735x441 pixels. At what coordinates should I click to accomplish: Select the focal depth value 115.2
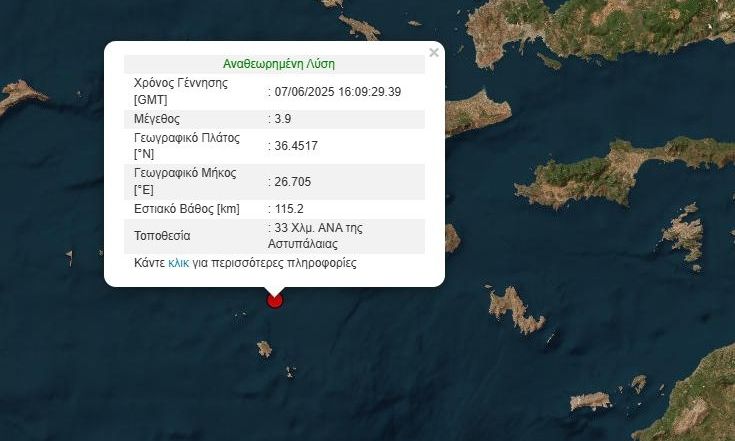point(286,209)
